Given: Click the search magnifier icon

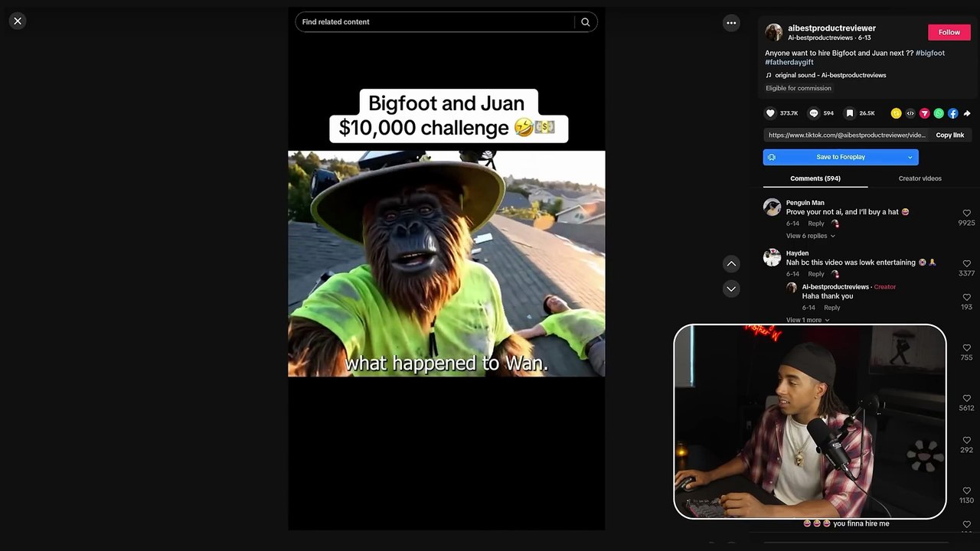Looking at the screenshot, I should coord(586,22).
